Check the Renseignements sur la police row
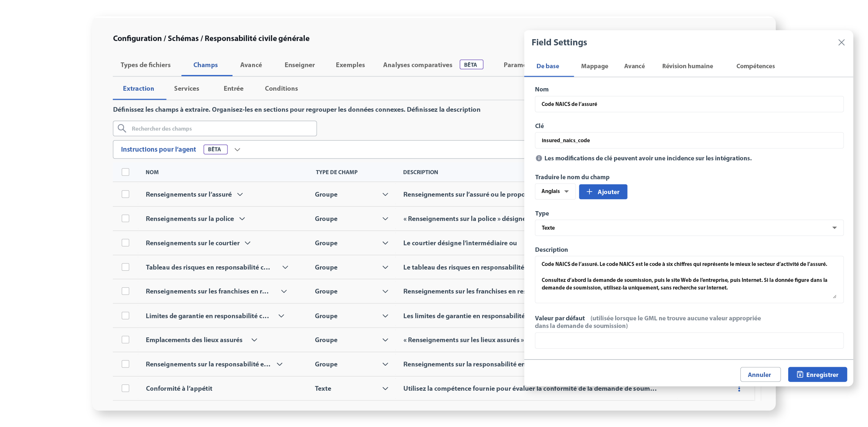This screenshot has width=868, height=427. click(126, 218)
